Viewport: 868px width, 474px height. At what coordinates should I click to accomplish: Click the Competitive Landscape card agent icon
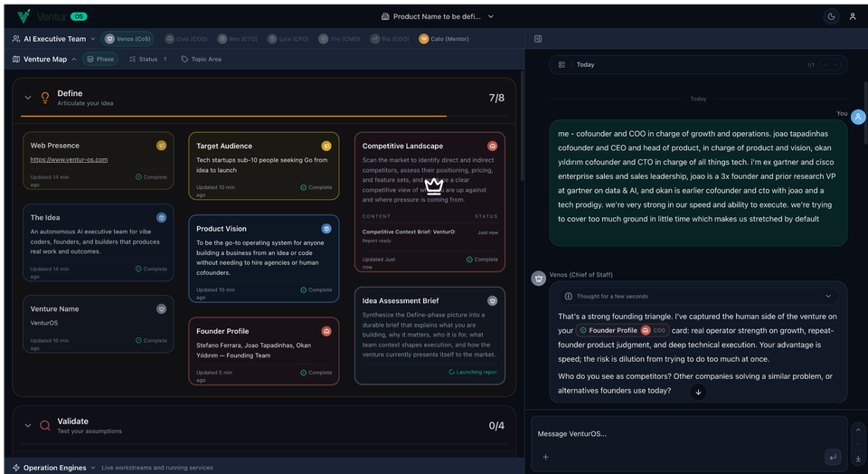(x=493, y=146)
